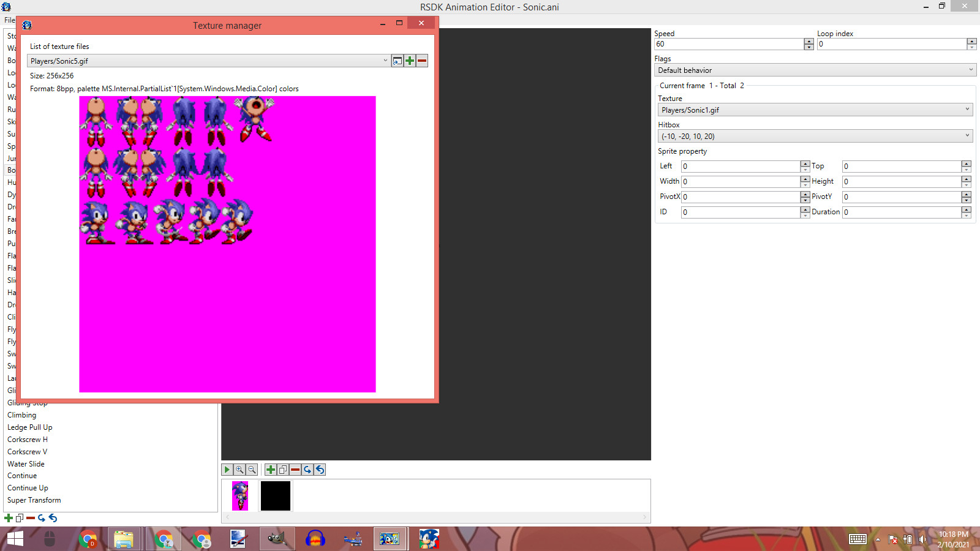Zoom out on the frame preview
This screenshot has height=551, width=980.
tap(252, 470)
